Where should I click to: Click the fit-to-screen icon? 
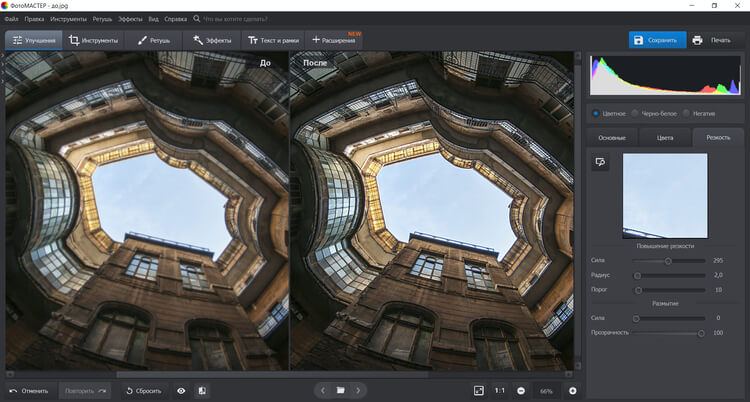click(x=479, y=390)
